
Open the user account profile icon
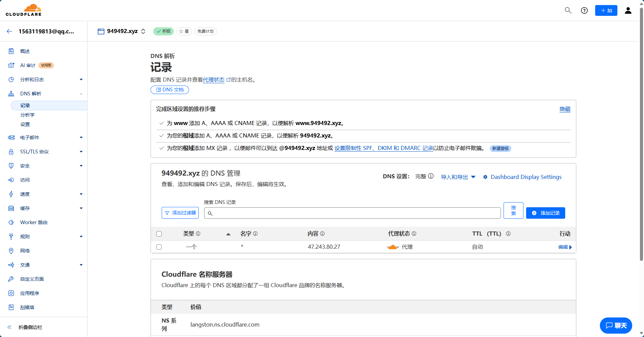[628, 10]
